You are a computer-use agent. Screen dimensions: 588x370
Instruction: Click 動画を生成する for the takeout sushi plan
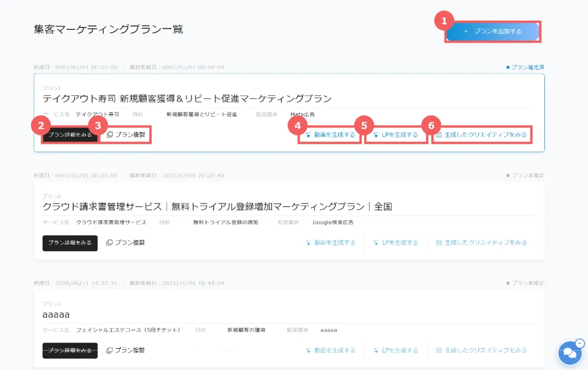coord(330,135)
